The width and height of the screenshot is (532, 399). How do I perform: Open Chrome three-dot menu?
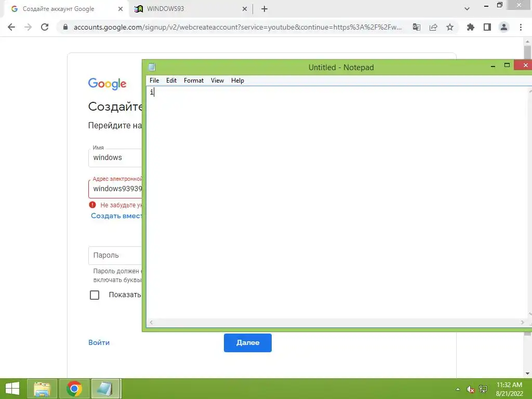click(521, 27)
